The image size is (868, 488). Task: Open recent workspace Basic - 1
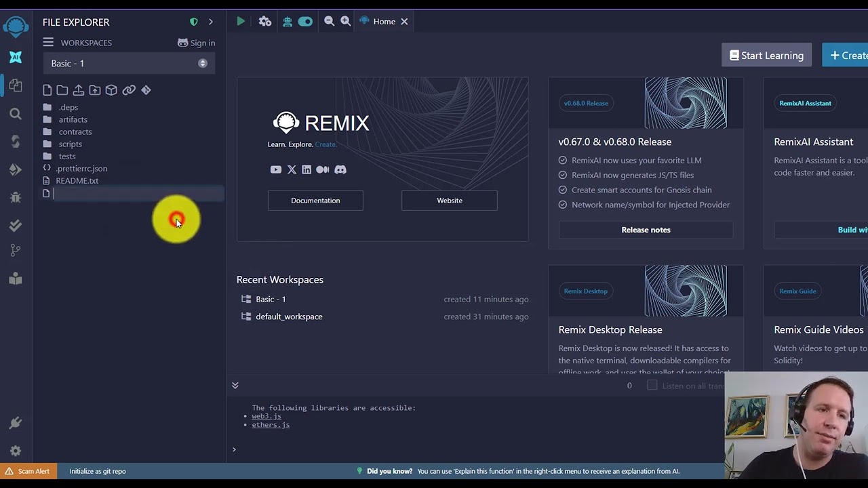(x=271, y=300)
